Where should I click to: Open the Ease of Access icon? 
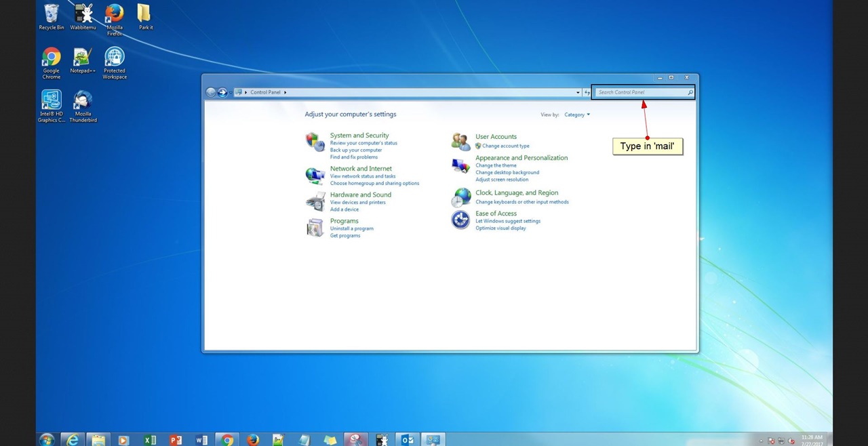point(461,220)
